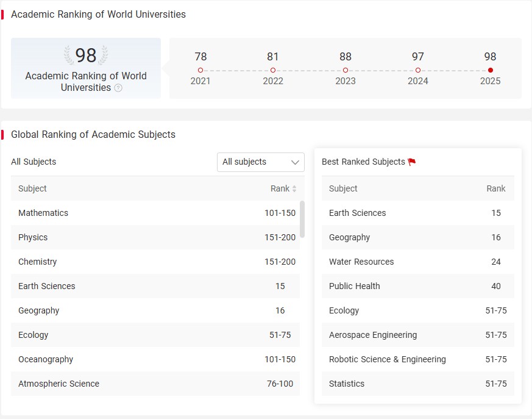Select the filled 2025 timeline point

[491, 70]
